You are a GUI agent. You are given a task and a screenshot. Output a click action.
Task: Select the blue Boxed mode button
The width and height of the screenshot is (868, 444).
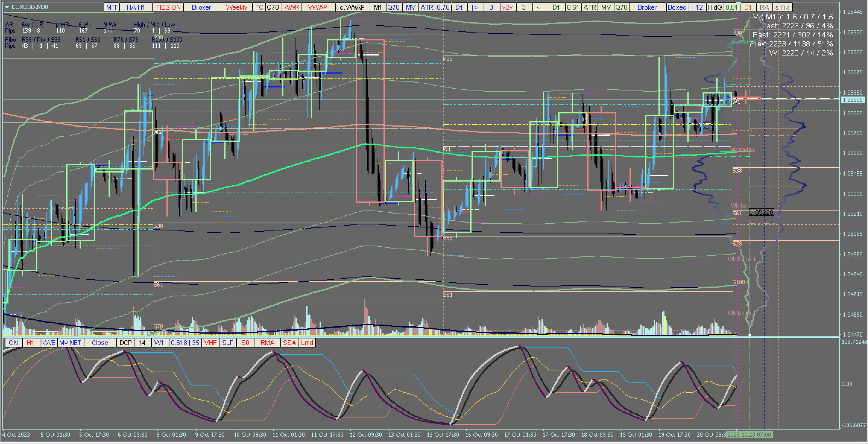click(x=677, y=7)
